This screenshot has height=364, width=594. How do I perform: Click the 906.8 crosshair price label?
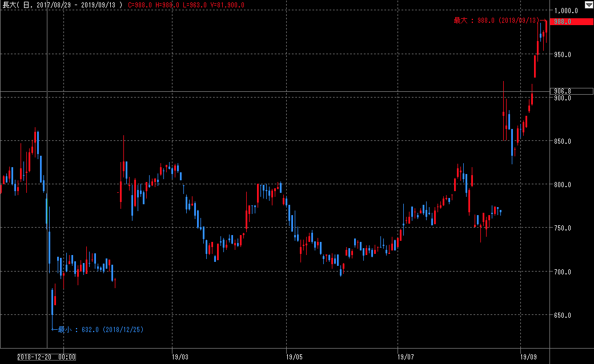coord(571,91)
